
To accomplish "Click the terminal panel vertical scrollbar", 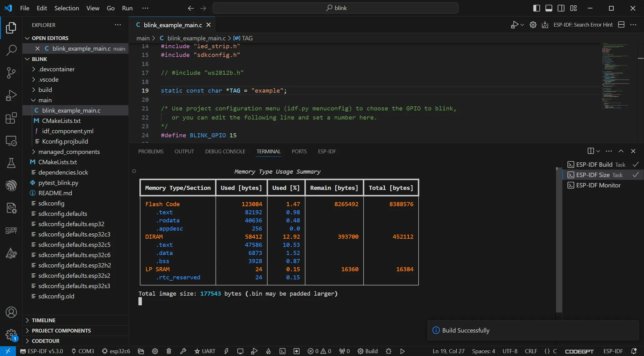I will [x=559, y=239].
